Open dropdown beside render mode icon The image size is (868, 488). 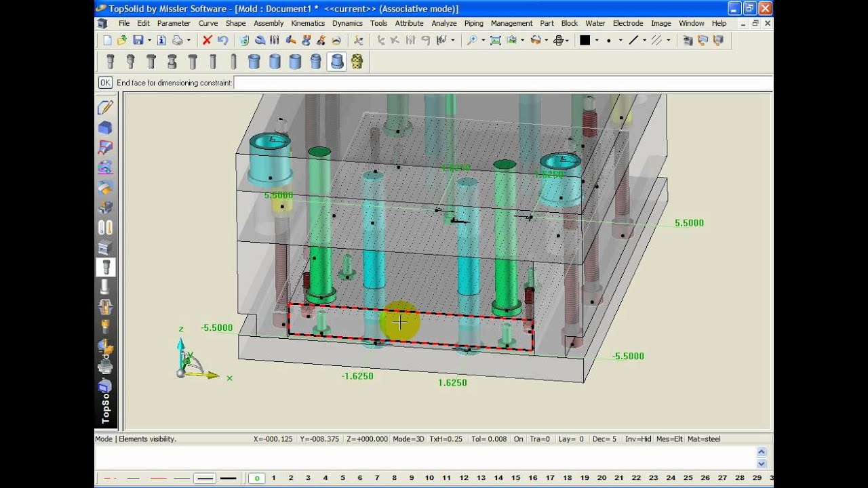point(546,41)
